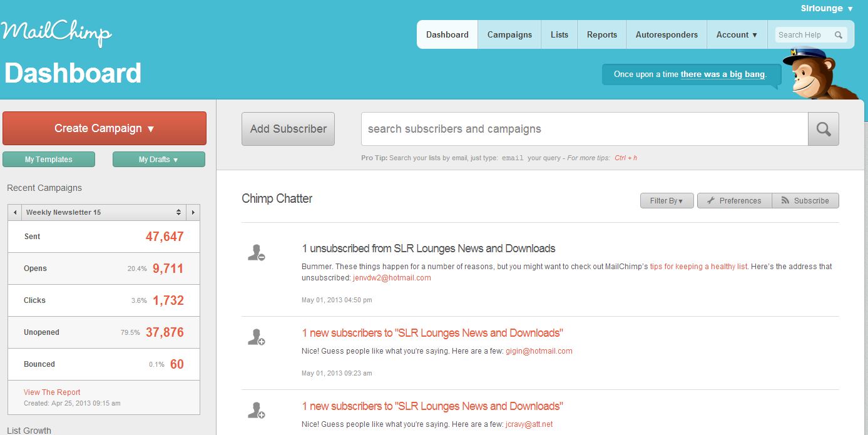Screen dimensions: 868x435
Task: Click the magnifier icon in Search Help
Action: [x=839, y=35]
